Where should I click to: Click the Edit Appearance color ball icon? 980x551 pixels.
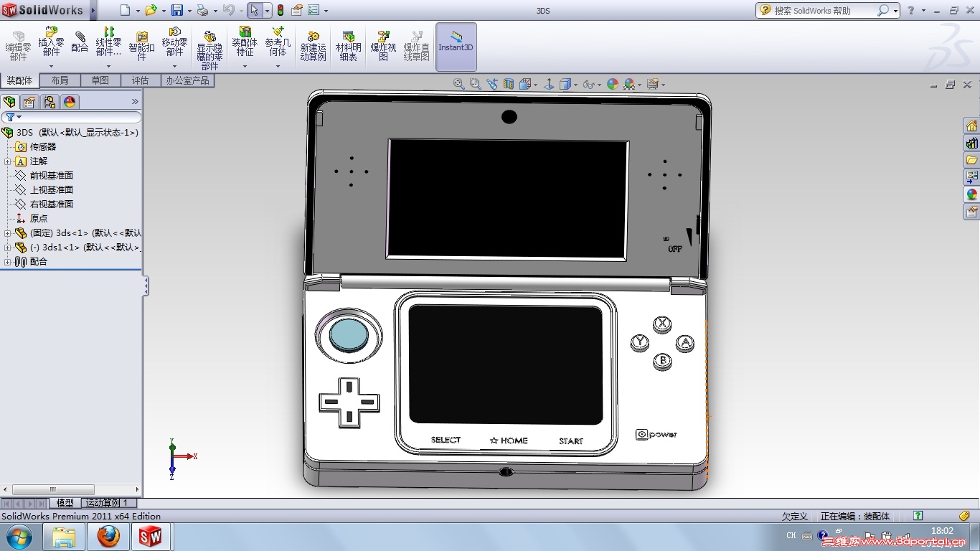[x=612, y=84]
